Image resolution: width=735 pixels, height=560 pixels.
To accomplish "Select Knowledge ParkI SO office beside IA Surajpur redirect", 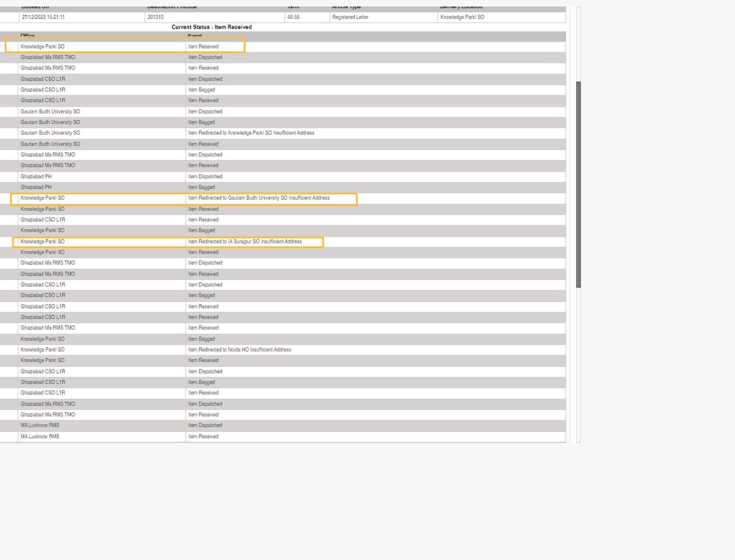I will (42, 241).
